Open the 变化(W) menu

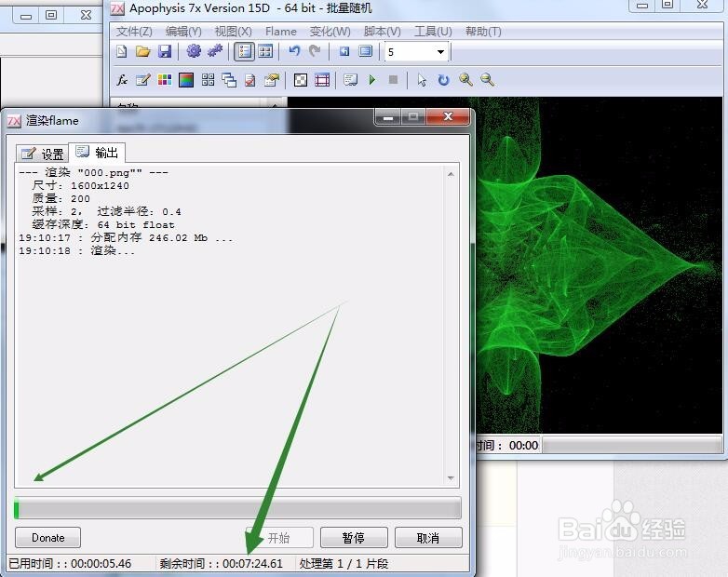point(330,31)
